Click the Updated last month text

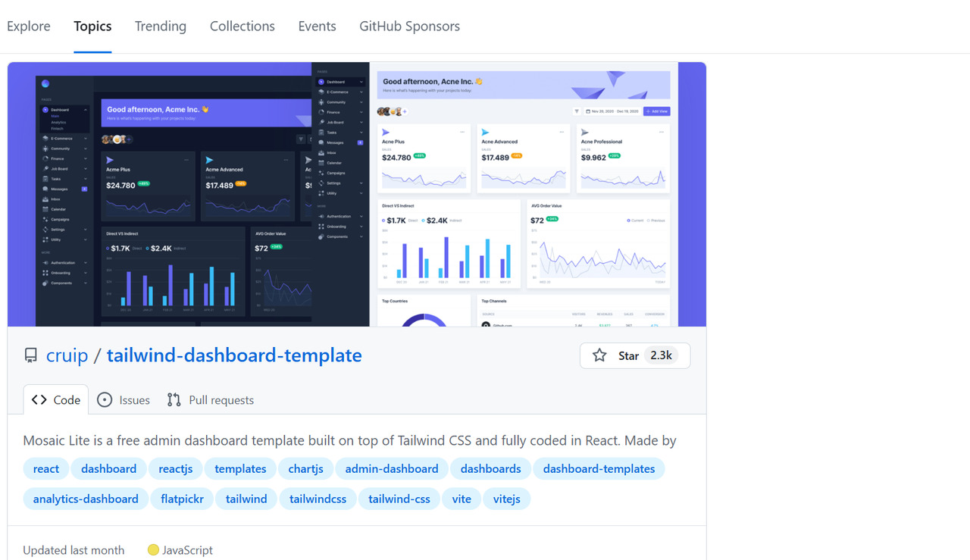pyautogui.click(x=74, y=550)
